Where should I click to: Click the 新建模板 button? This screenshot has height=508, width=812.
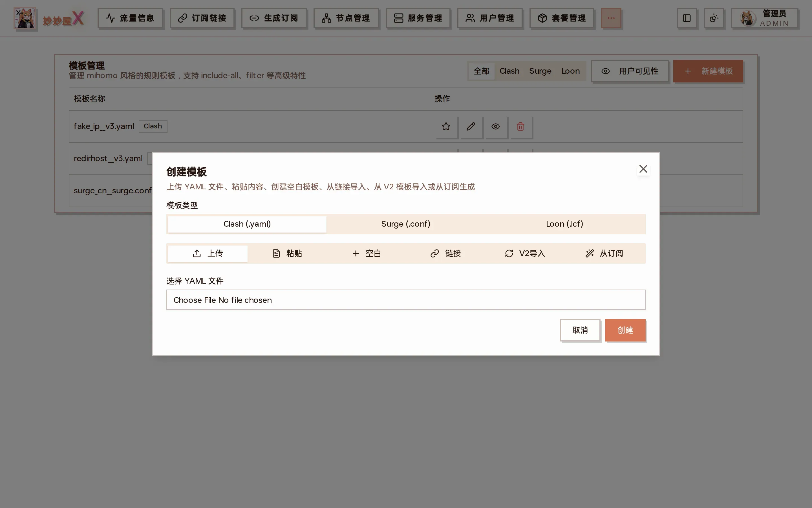coord(708,71)
